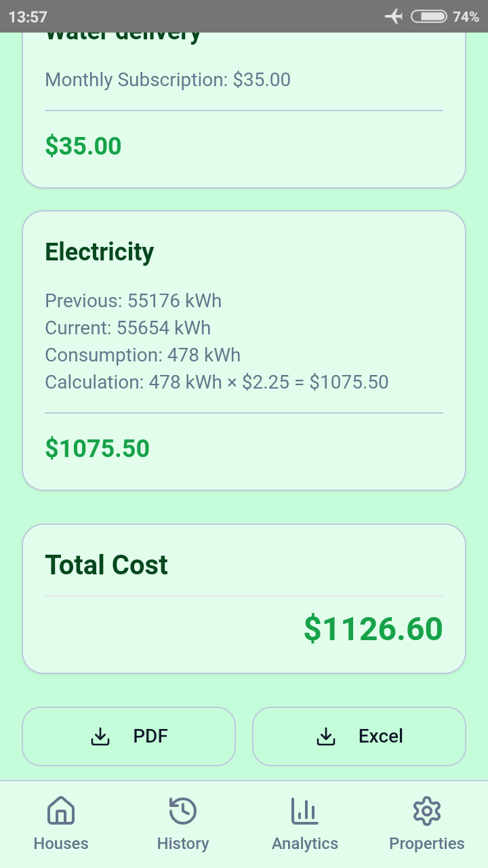Tap the Total Cost heading
The width and height of the screenshot is (488, 868).
coord(106,565)
